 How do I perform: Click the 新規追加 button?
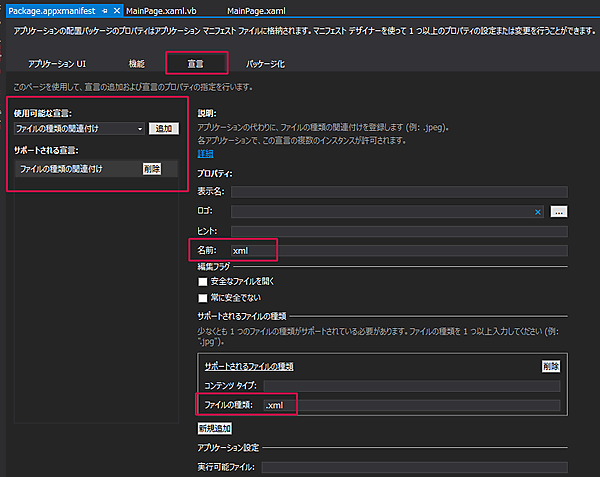pos(215,426)
